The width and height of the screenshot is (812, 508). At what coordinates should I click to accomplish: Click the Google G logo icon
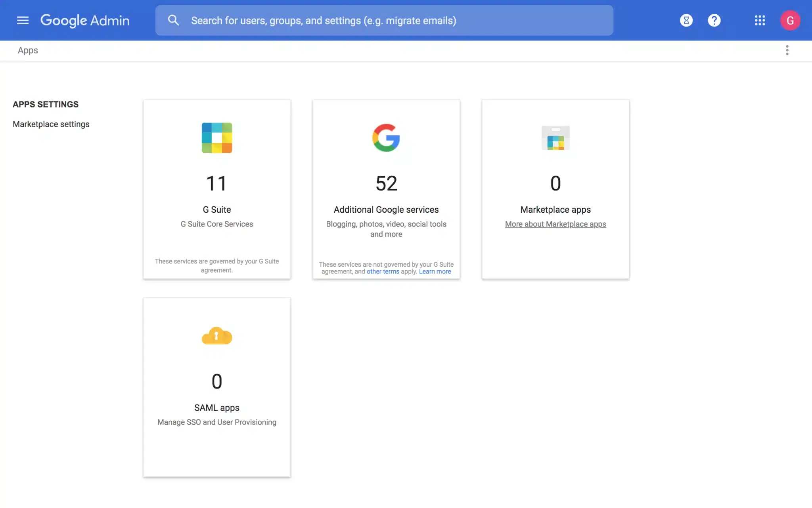(386, 138)
